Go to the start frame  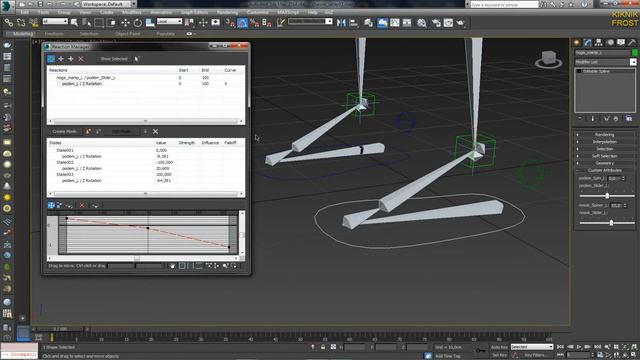coord(560,347)
